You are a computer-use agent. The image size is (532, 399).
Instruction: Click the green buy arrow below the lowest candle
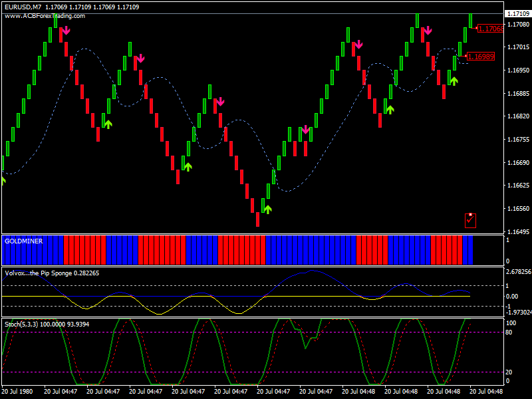pyautogui.click(x=268, y=209)
